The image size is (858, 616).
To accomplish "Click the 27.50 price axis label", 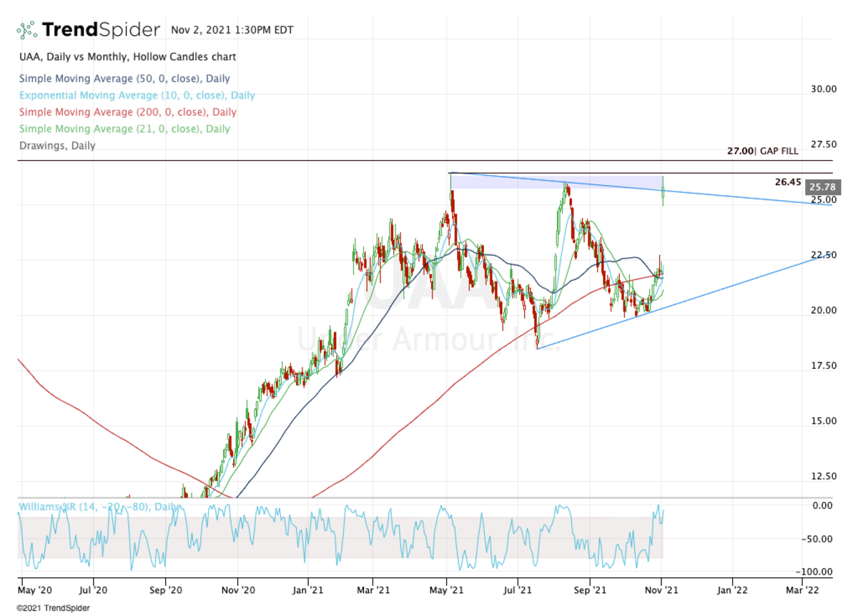I will 823,144.
